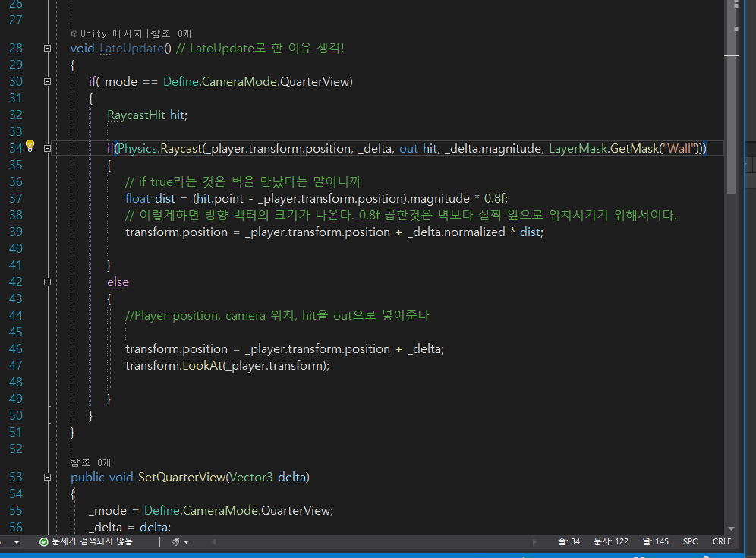Click Vector3 parameter type on line 53

point(251,477)
